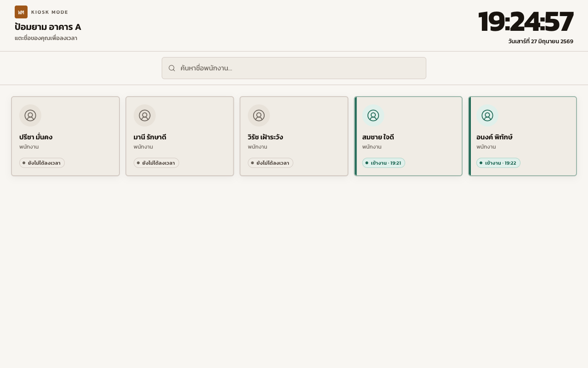Focus the ค้นหาชื่อพนักงาน search field
588x368 pixels.
click(x=294, y=68)
